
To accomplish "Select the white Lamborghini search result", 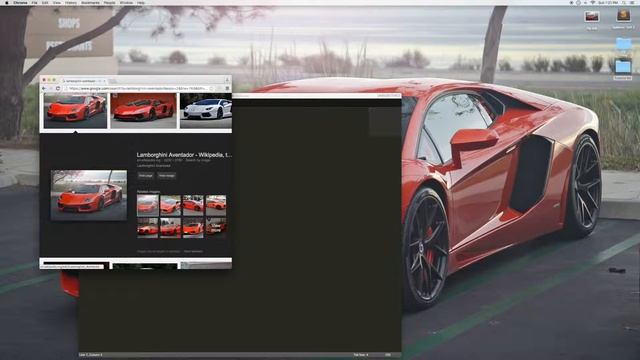I will (x=206, y=111).
